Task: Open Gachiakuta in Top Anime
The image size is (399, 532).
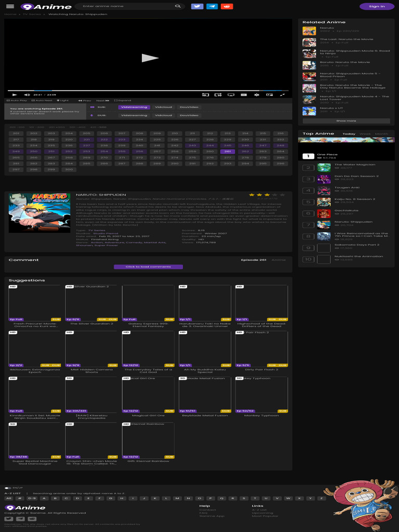Action: tap(346, 210)
